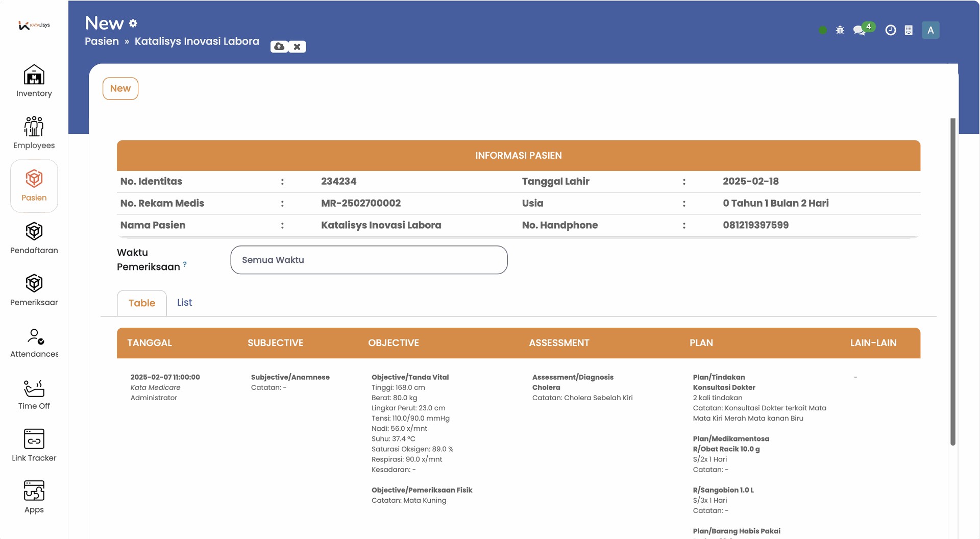
Task: Open the Inventory module
Action: pos(34,81)
